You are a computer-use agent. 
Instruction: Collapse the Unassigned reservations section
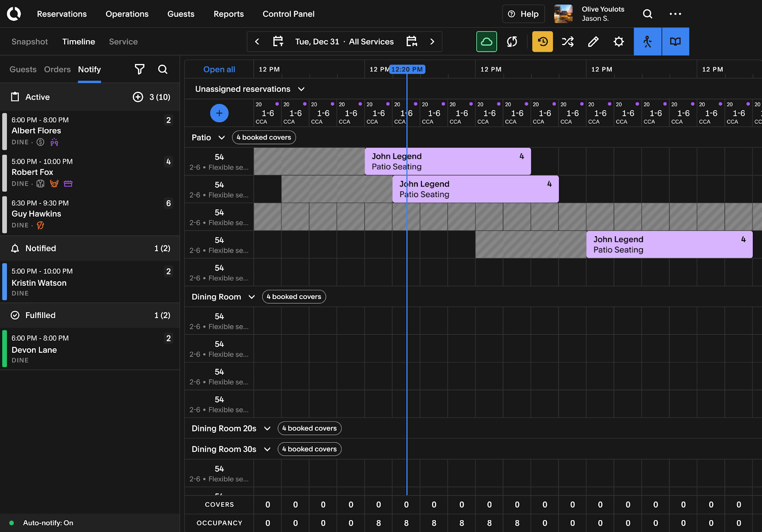[x=301, y=89]
